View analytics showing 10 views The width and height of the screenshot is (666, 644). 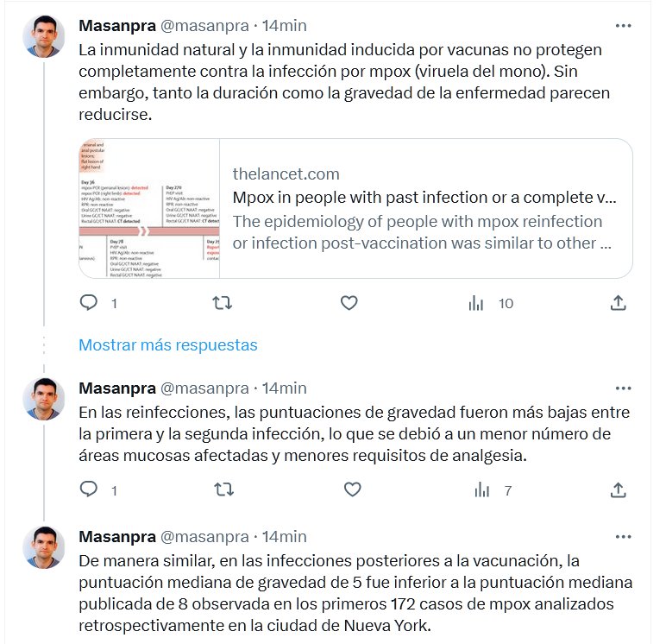[x=491, y=303]
